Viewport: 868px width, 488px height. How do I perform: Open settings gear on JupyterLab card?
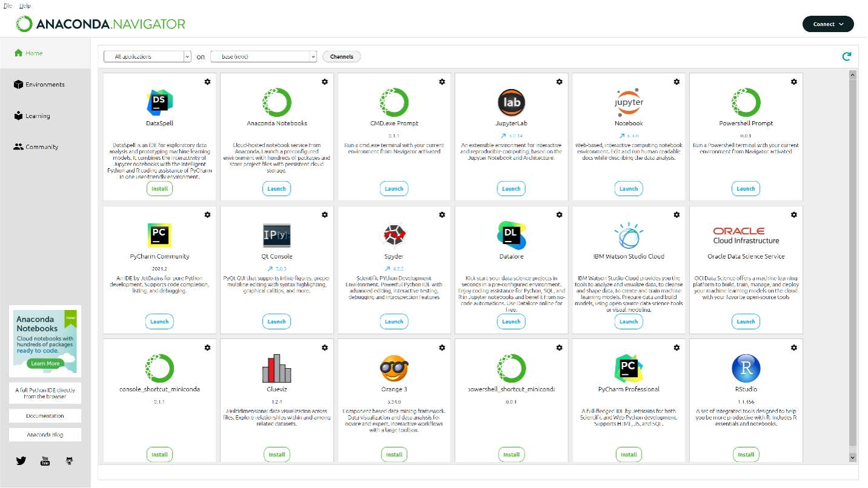tap(560, 82)
